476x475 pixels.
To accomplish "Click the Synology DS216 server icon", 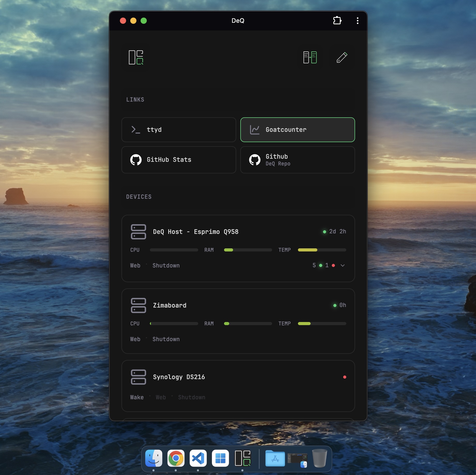I will tap(138, 377).
